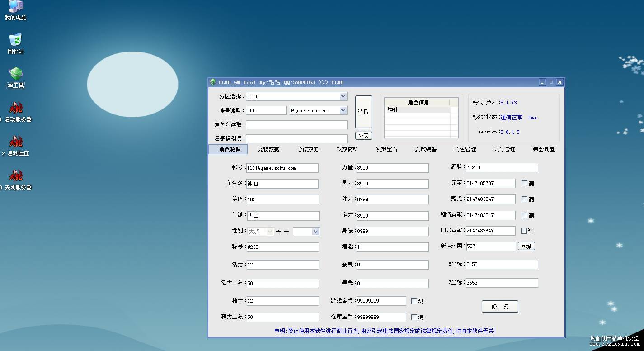Click the 读取 button
The width and height of the screenshot is (644, 351).
(364, 112)
